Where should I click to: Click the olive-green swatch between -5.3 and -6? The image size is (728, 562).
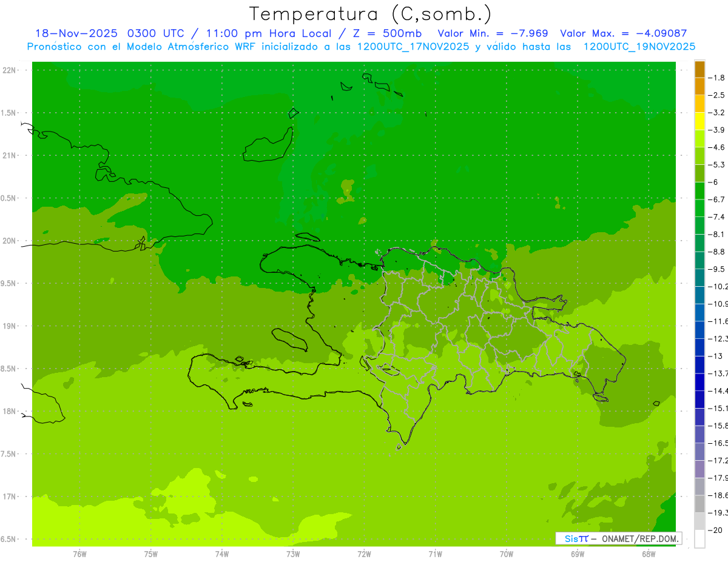(699, 173)
